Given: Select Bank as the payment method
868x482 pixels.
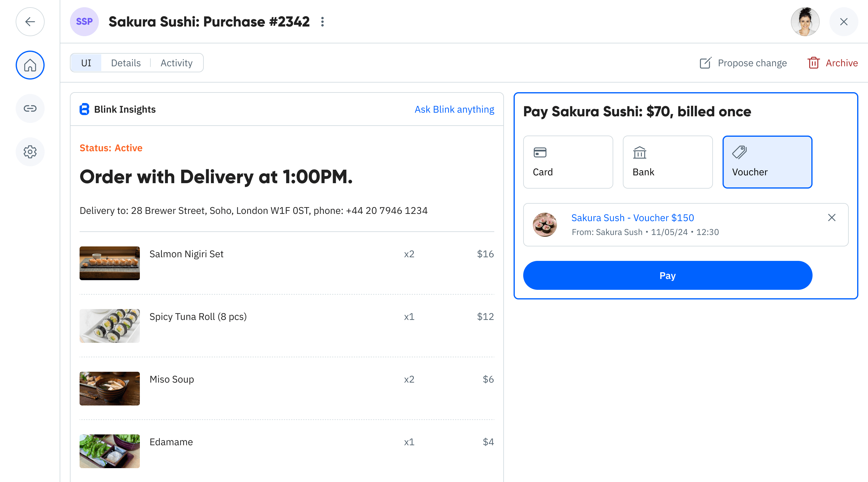Looking at the screenshot, I should click(668, 162).
